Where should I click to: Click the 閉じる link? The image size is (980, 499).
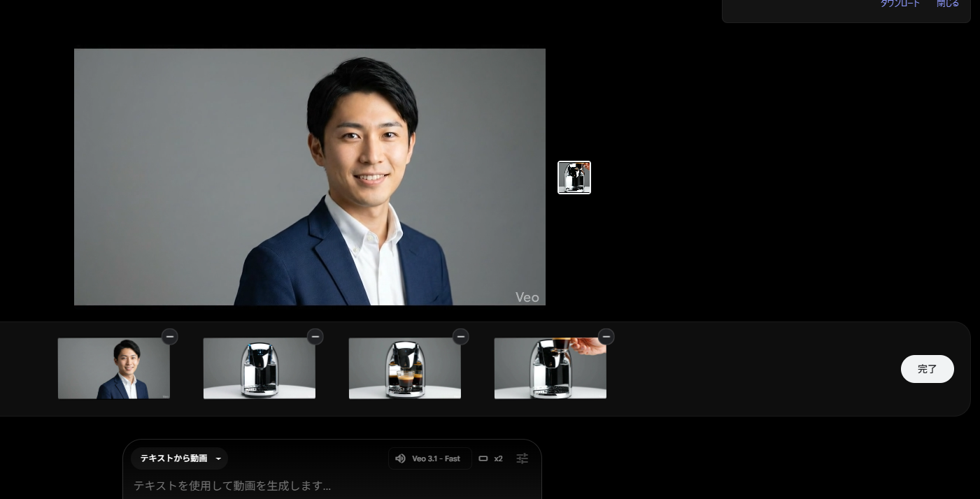(948, 4)
